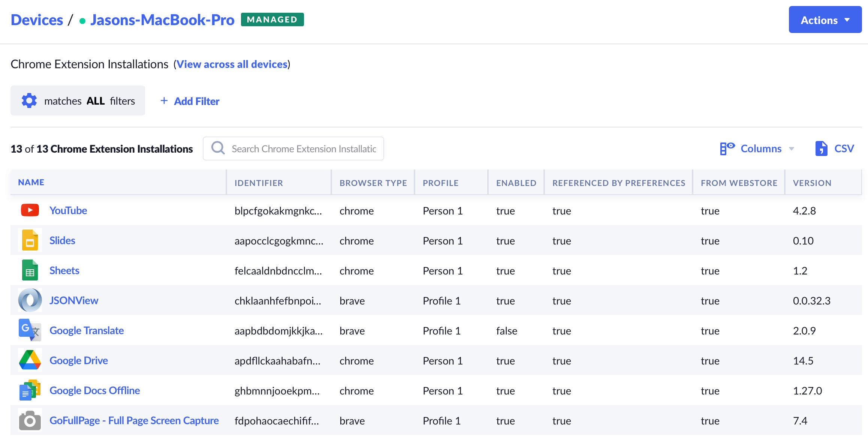Click the Google Docs Offline icon
This screenshot has height=441, width=868.
30,390
